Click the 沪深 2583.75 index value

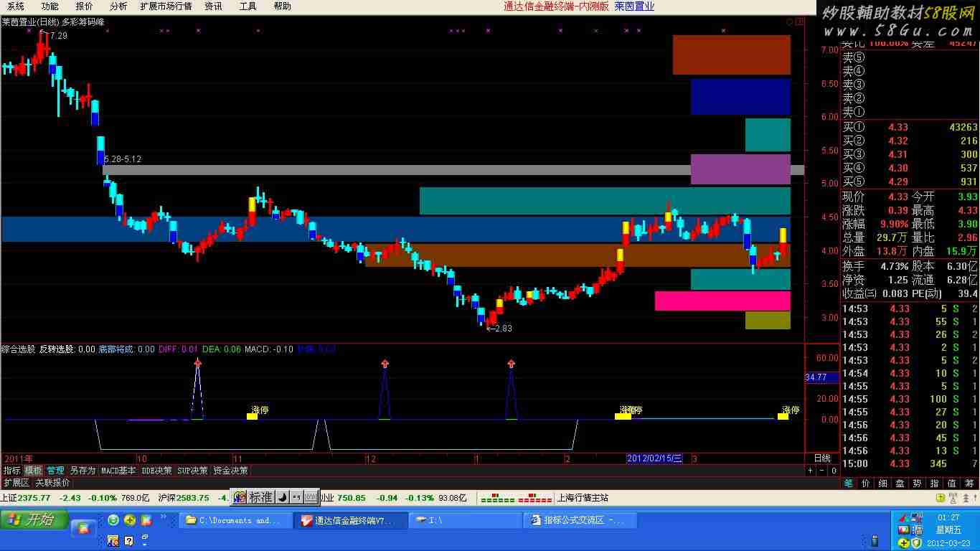pyautogui.click(x=192, y=497)
